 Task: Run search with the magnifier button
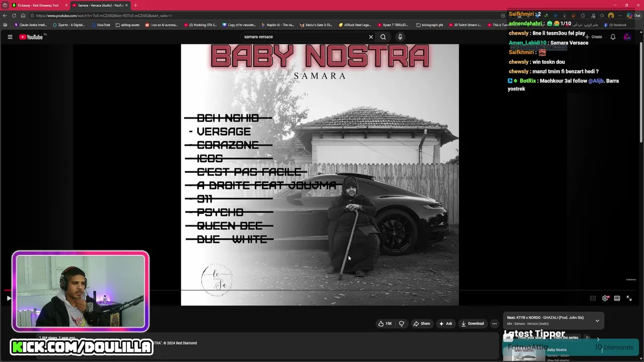coord(383,37)
